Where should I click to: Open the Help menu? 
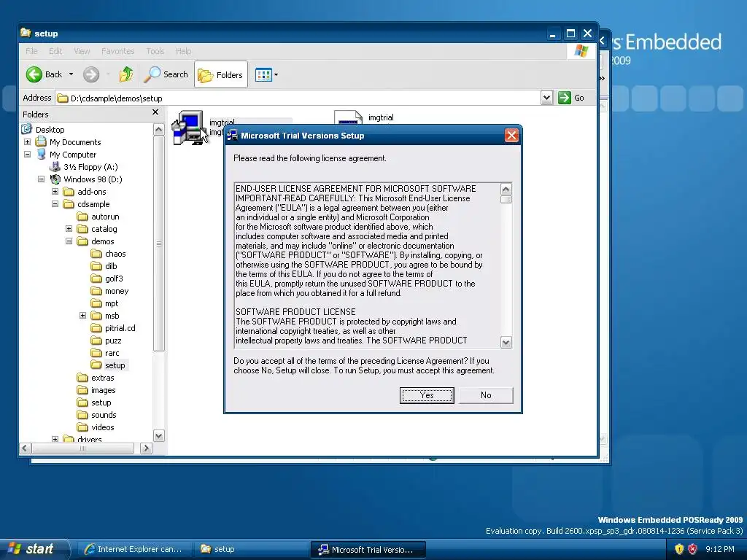coord(183,51)
